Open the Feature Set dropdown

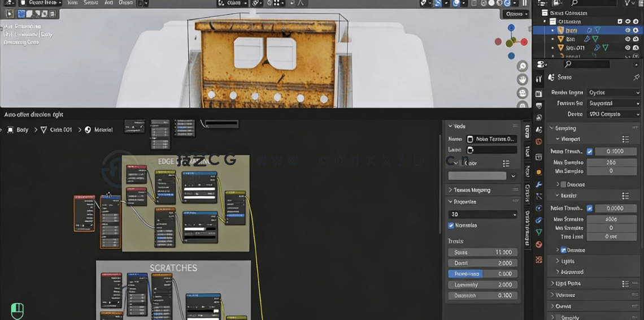(x=613, y=103)
